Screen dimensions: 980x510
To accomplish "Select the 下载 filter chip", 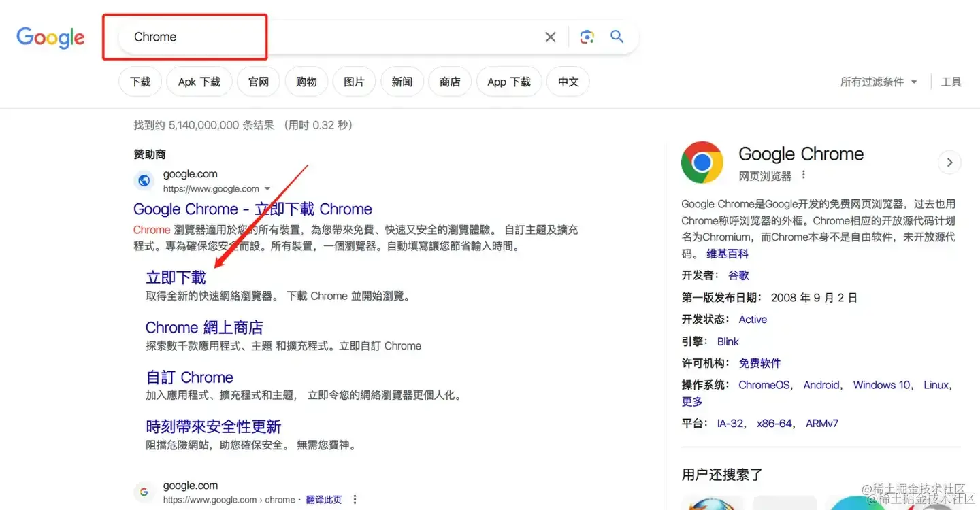I will point(140,82).
